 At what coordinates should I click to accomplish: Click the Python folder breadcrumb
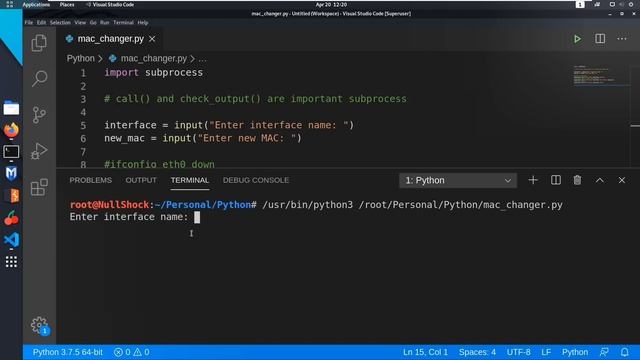pos(80,58)
